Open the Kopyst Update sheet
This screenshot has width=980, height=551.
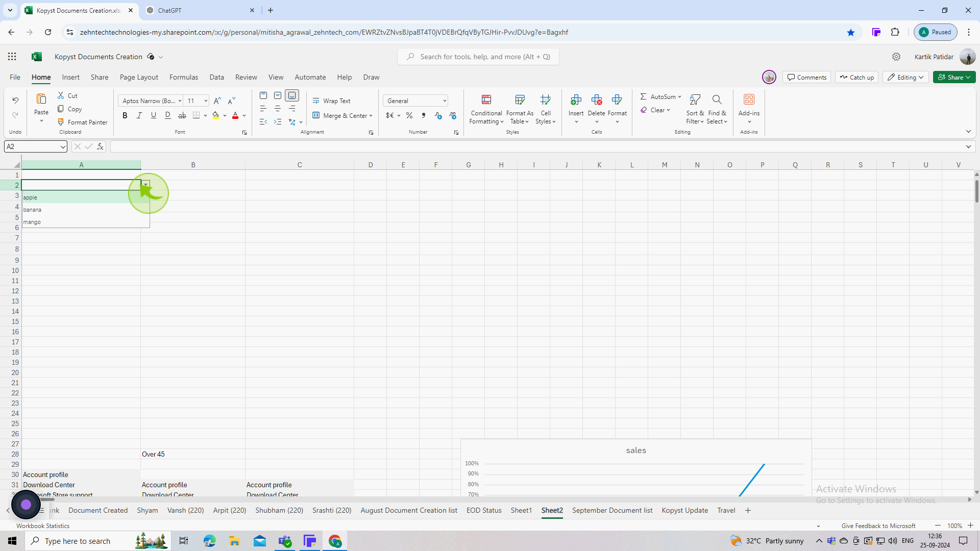(x=684, y=510)
